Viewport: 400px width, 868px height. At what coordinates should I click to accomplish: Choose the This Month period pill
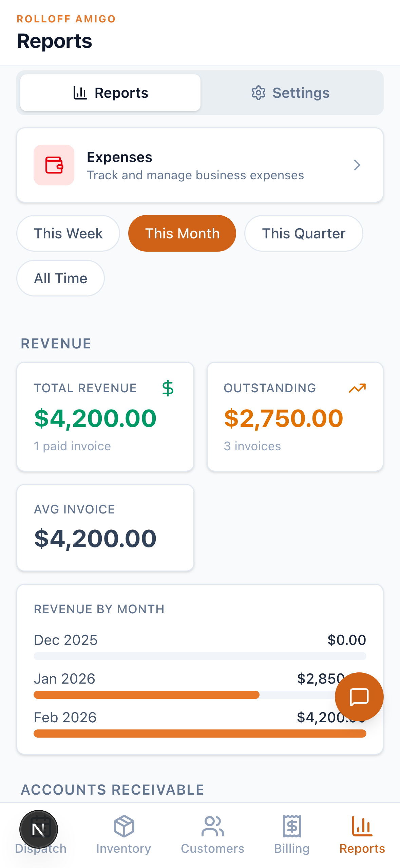click(182, 233)
